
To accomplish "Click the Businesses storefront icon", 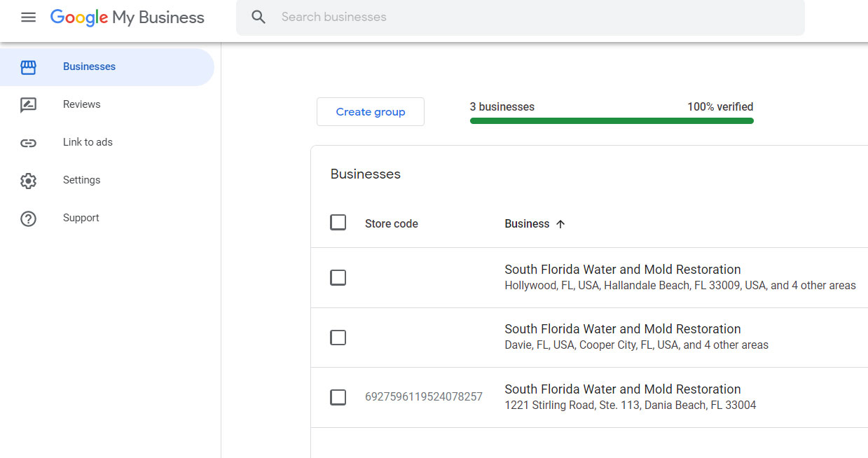I will pos(28,67).
